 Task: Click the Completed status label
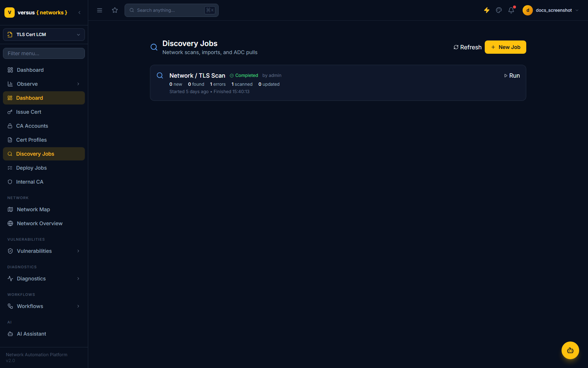coord(244,75)
